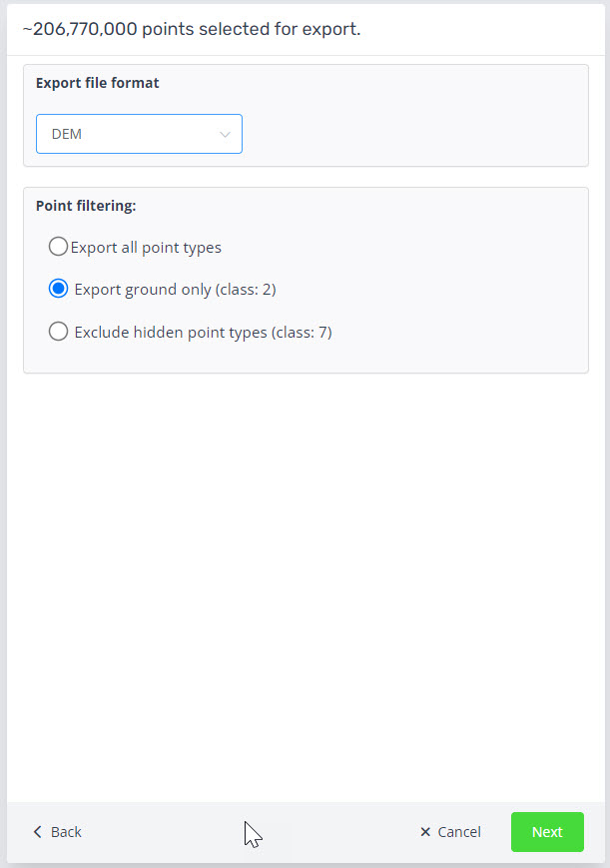Click the chevron arrow inside the DEM selector
Screen dimensions: 610x868
click(x=225, y=133)
